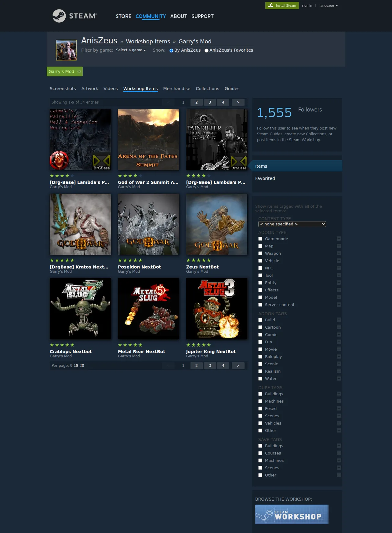Click the minus exclude icon beside Map
The width and height of the screenshot is (392, 533).
click(x=339, y=246)
